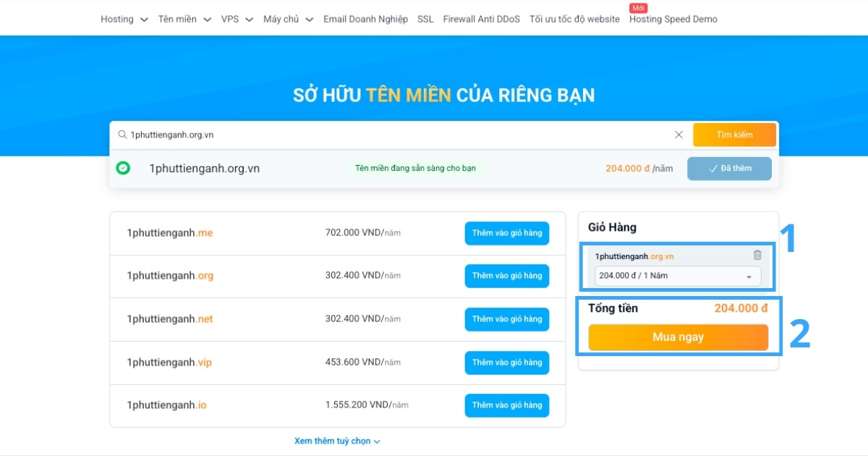Add 1phuttienganh.io to the cart
This screenshot has width=868, height=456.
tap(506, 405)
